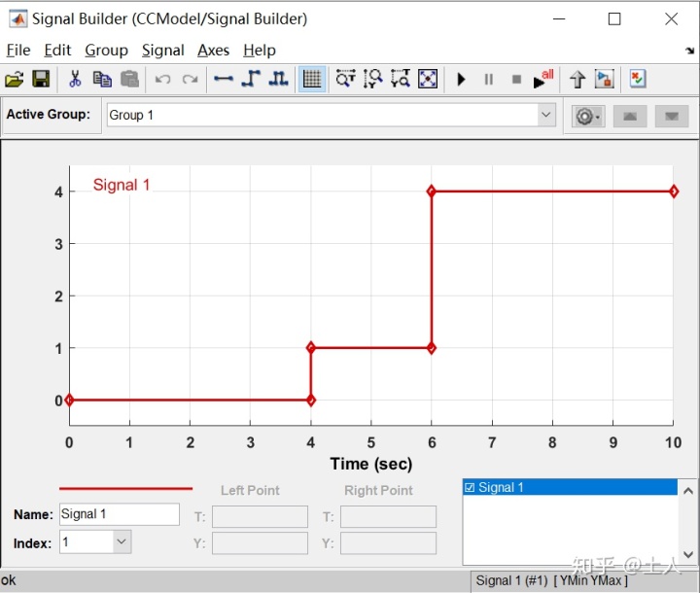
Task: Edit the signal Name field
Action: pos(120,514)
